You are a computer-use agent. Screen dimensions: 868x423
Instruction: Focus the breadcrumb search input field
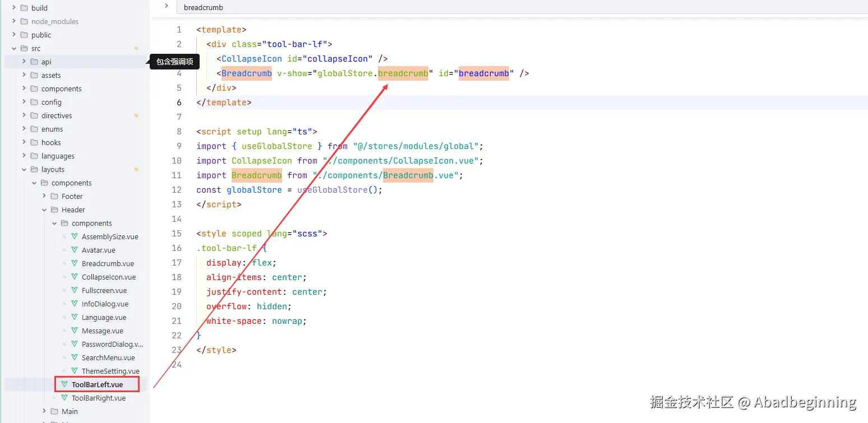521,7
